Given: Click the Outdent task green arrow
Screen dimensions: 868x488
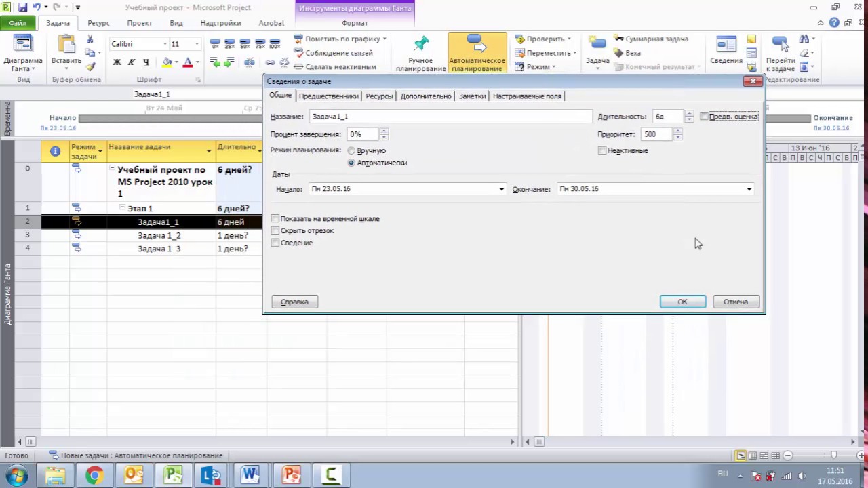Looking at the screenshot, I should (215, 62).
